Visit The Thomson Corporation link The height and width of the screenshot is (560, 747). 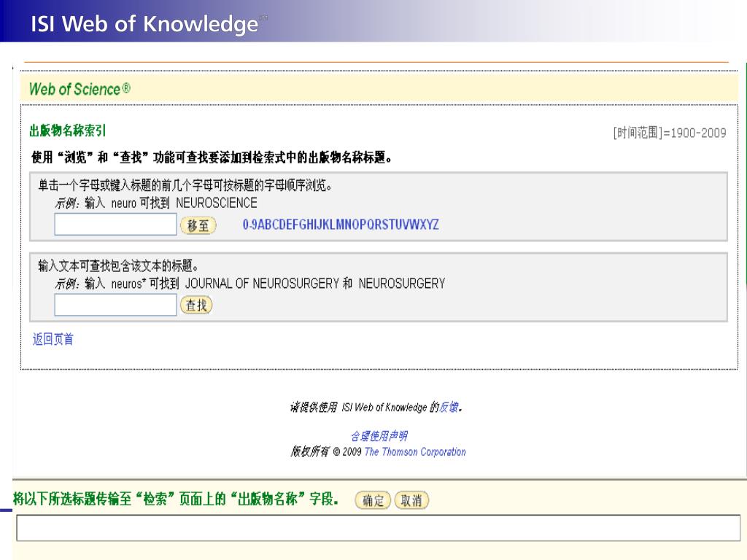click(x=415, y=451)
